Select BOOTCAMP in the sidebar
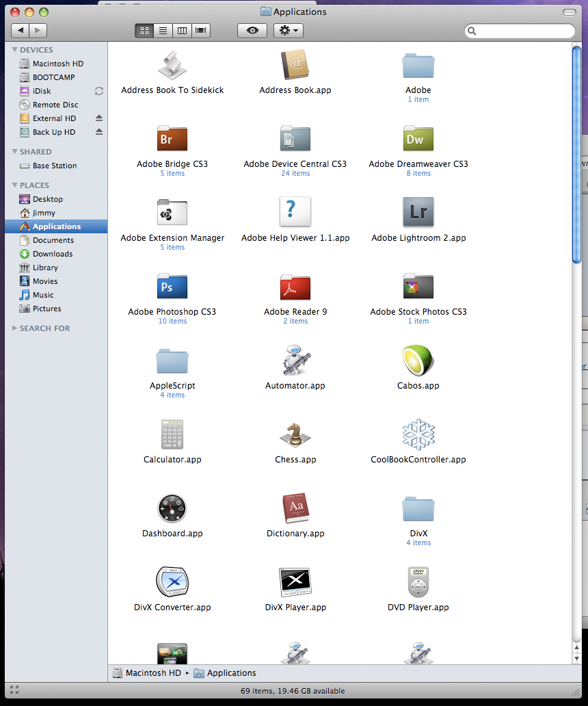Image resolution: width=588 pixels, height=706 pixels. click(56, 77)
